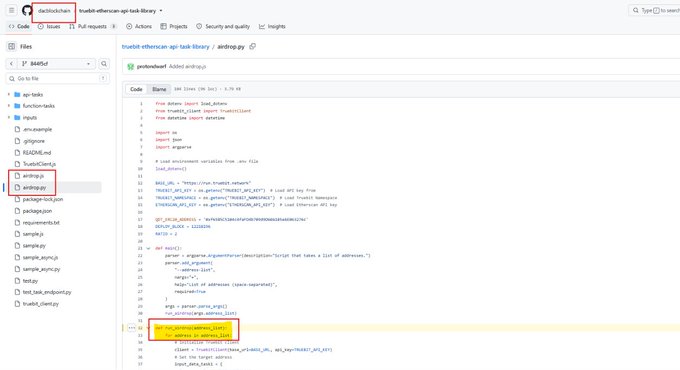Open package-lock.json file
This screenshot has height=370, width=680.
tap(42, 199)
